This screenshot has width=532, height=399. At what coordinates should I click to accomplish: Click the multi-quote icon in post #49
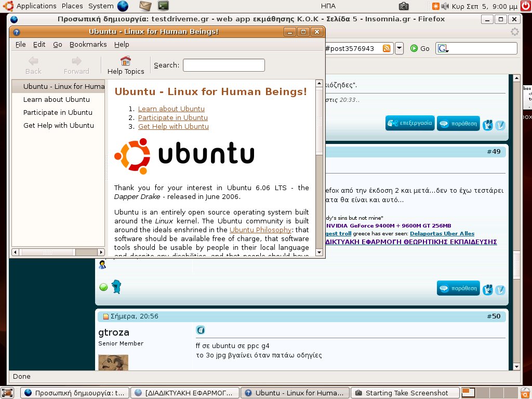487,290
